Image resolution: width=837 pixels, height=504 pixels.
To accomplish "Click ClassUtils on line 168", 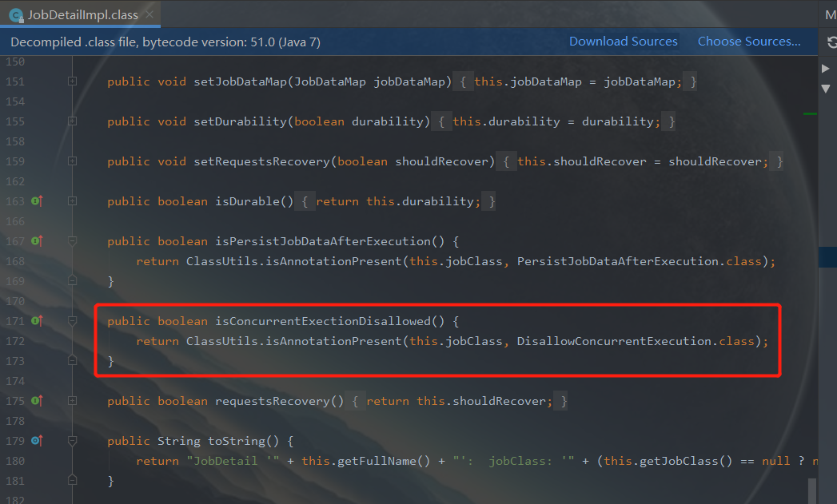I will tap(221, 261).
